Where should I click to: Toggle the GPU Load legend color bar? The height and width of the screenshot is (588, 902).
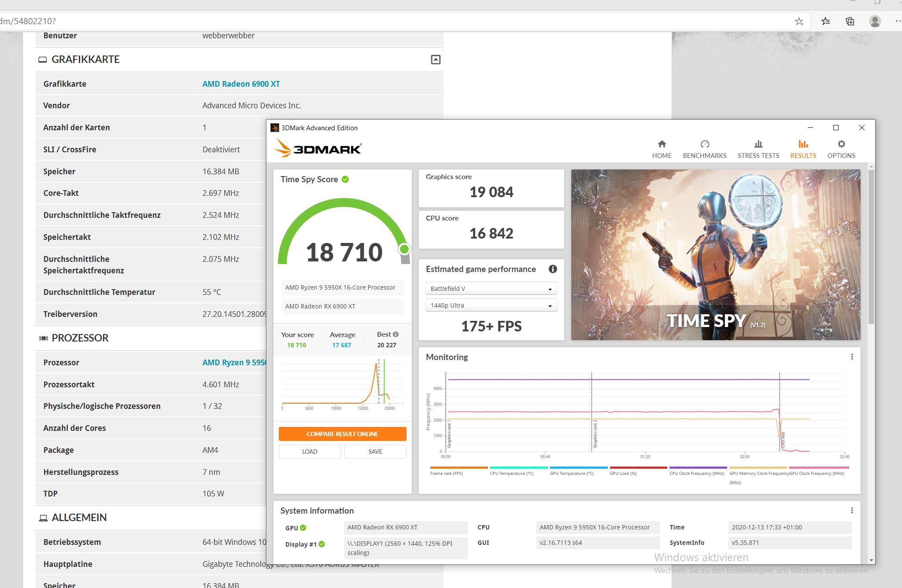638,467
